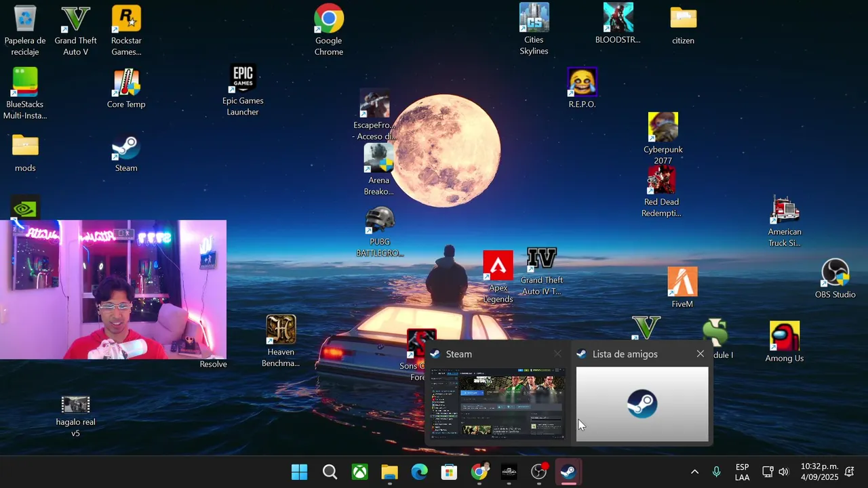Image resolution: width=868 pixels, height=488 pixels.
Task: Launch the Xbox app from taskbar
Action: click(x=359, y=472)
